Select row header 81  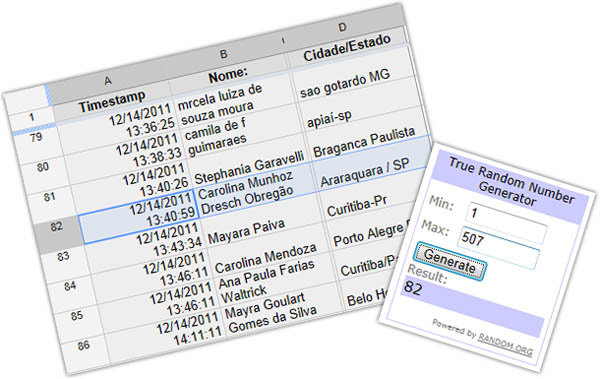[x=49, y=197]
